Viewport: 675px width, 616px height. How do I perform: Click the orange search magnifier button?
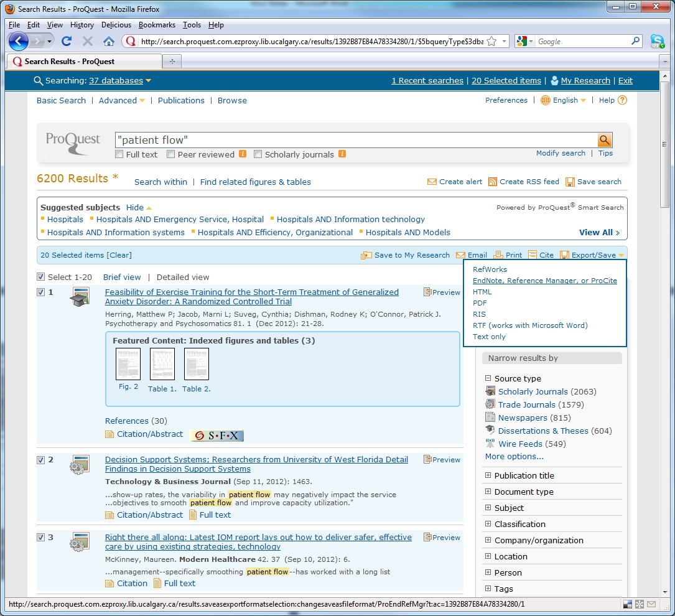[x=605, y=139]
